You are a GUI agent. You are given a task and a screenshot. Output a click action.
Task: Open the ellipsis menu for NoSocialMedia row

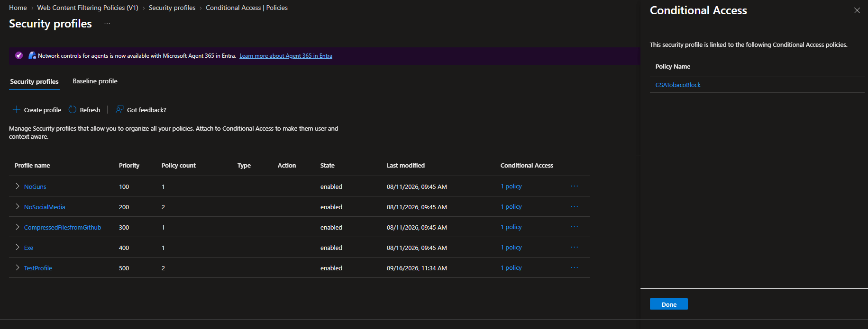click(575, 207)
